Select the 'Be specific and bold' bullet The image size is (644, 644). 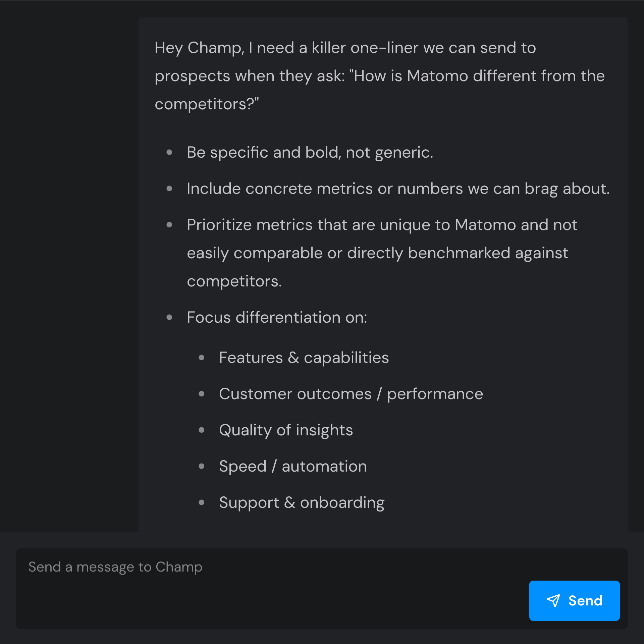tap(310, 153)
